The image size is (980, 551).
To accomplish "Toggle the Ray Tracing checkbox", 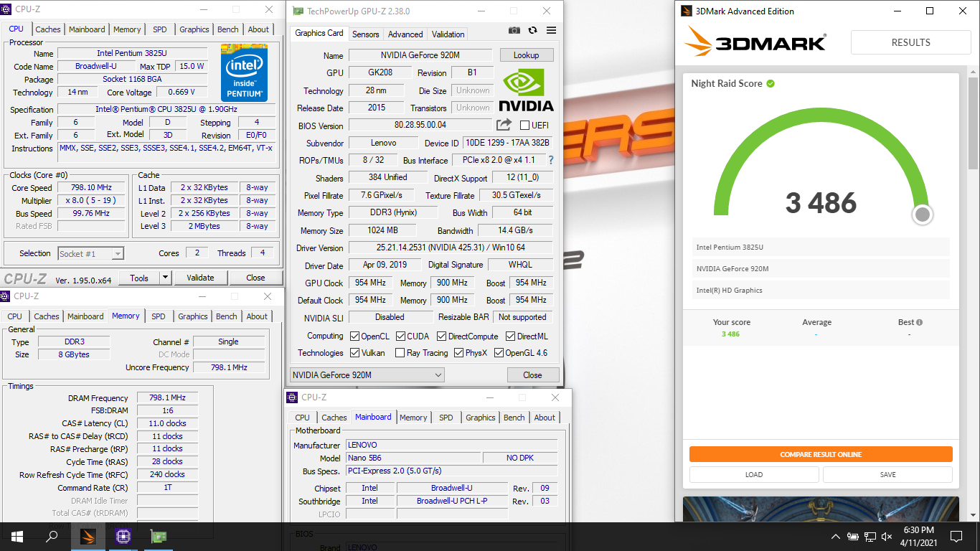I will click(x=400, y=353).
